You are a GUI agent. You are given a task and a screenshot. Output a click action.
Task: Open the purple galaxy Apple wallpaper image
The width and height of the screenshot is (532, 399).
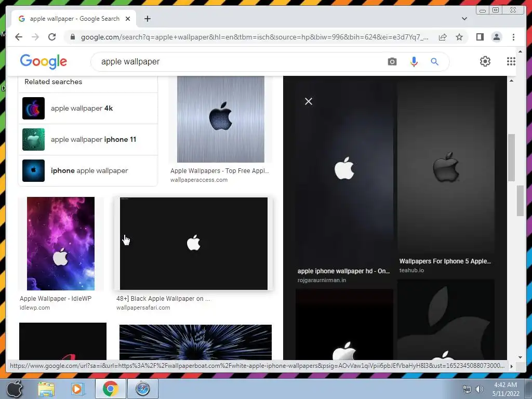61,244
